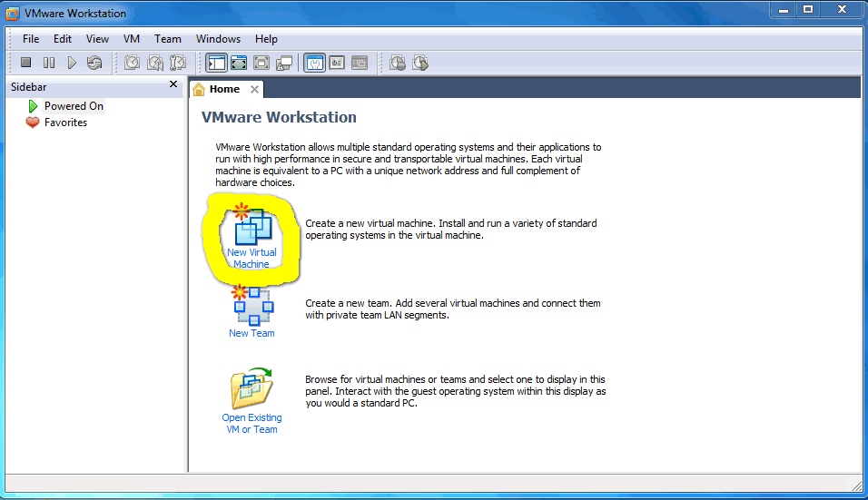The width and height of the screenshot is (868, 500).
Task: Click the Take Snapshot clock icon
Action: click(132, 63)
